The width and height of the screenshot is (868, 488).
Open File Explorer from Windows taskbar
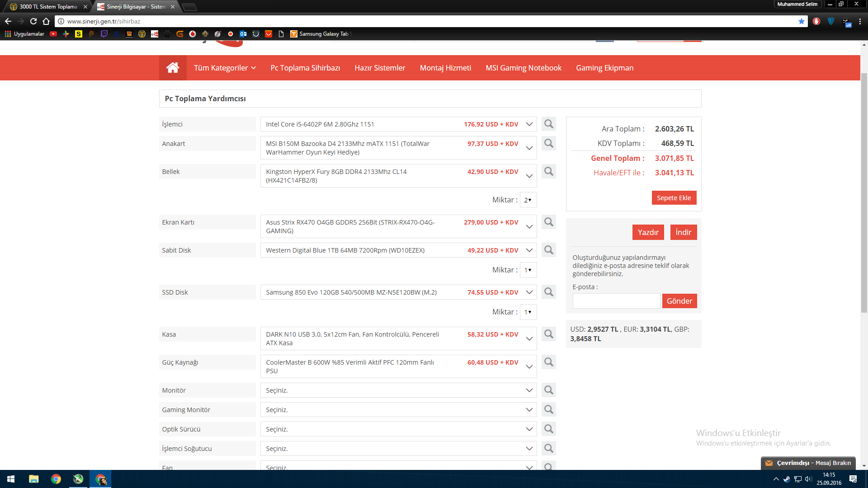[x=34, y=479]
